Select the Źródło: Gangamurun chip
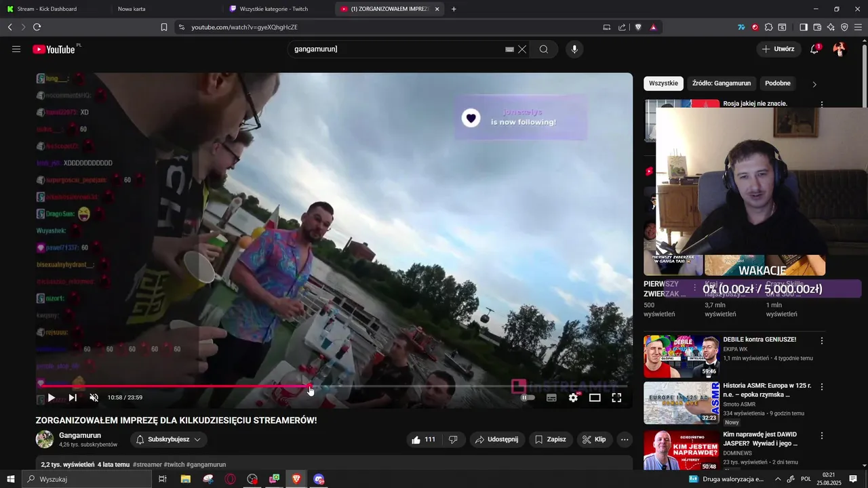868x488 pixels. (x=722, y=83)
